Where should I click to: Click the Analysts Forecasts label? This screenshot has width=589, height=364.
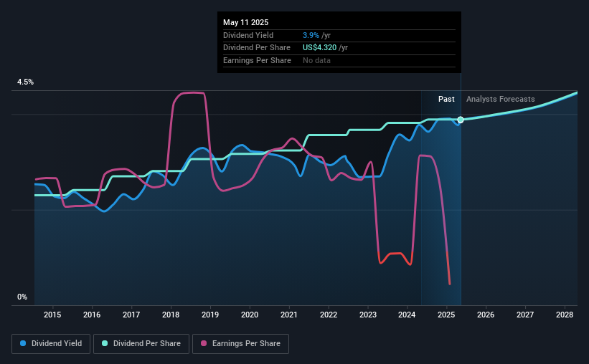pos(500,99)
